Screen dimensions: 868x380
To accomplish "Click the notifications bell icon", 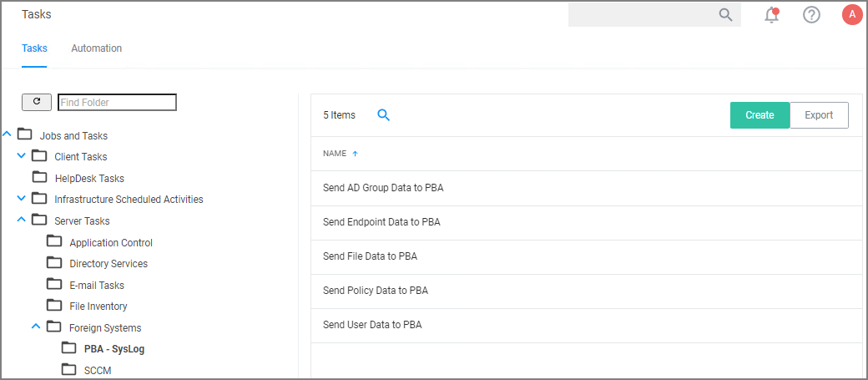I will click(772, 15).
